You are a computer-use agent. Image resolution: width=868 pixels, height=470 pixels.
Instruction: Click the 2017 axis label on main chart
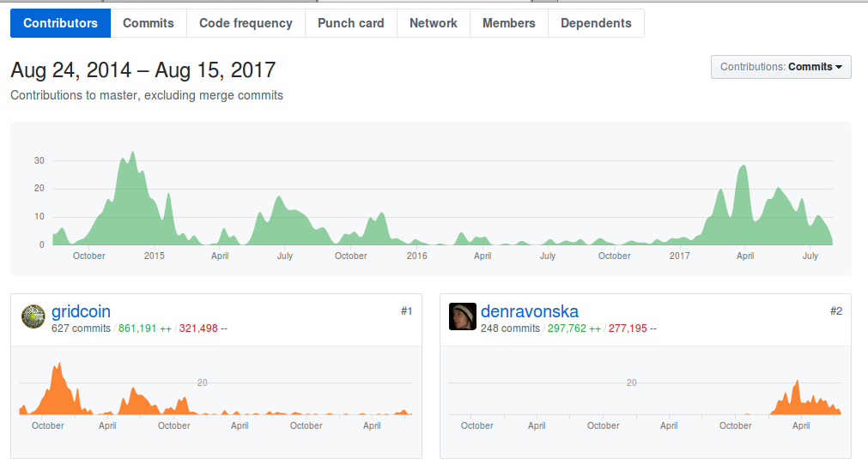pyautogui.click(x=679, y=256)
